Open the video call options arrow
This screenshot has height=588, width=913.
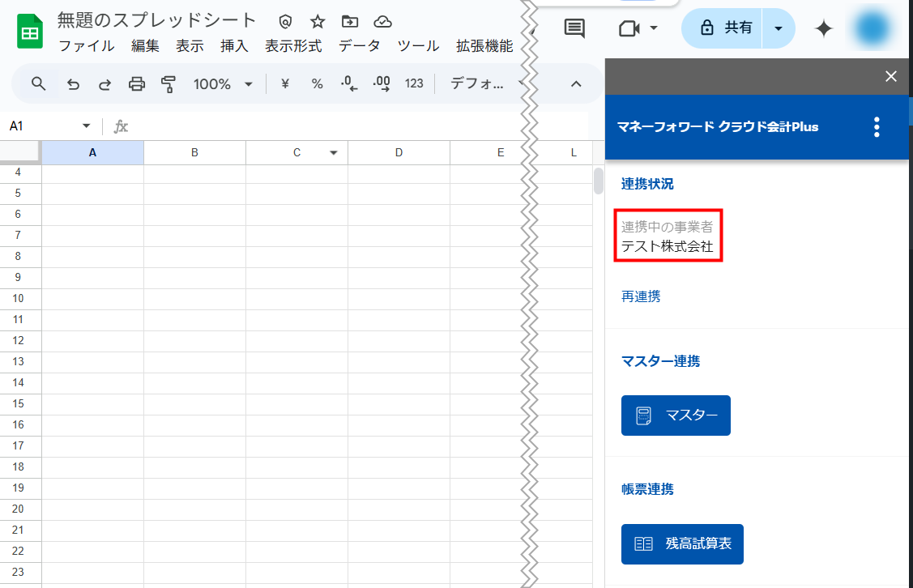click(x=654, y=28)
